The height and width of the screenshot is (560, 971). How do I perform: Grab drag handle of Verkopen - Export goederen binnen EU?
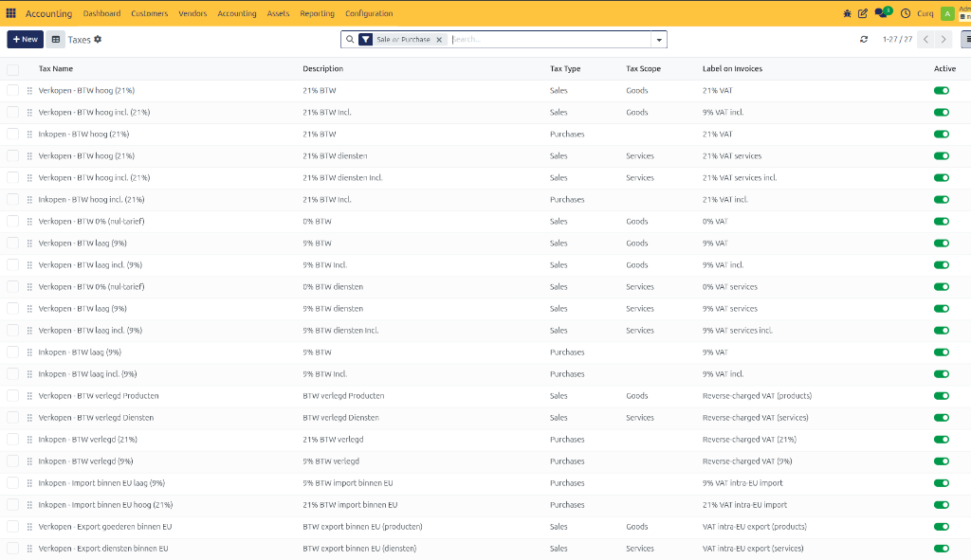[29, 527]
